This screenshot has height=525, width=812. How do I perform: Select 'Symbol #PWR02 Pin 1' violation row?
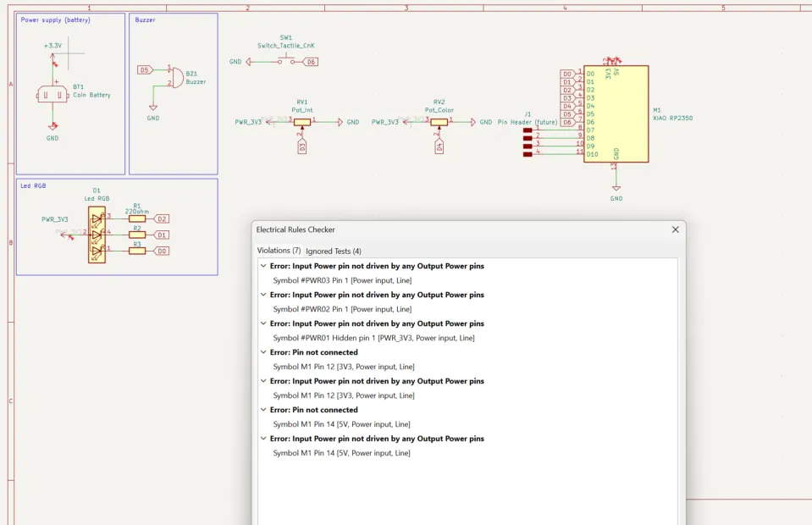pos(342,309)
